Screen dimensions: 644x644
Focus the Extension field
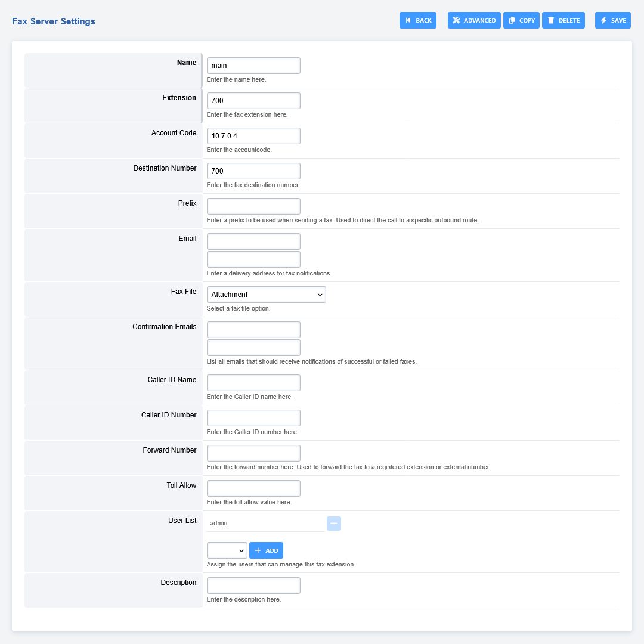tap(253, 101)
